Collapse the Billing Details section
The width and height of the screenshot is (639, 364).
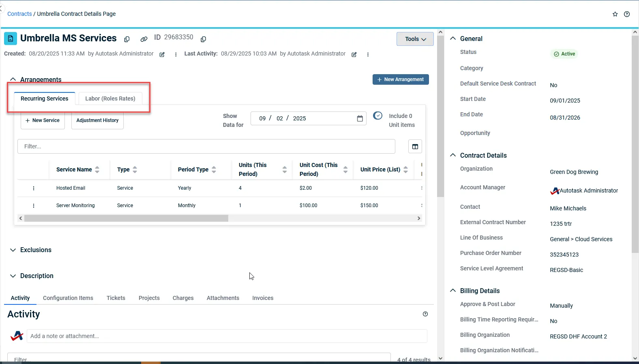(453, 291)
